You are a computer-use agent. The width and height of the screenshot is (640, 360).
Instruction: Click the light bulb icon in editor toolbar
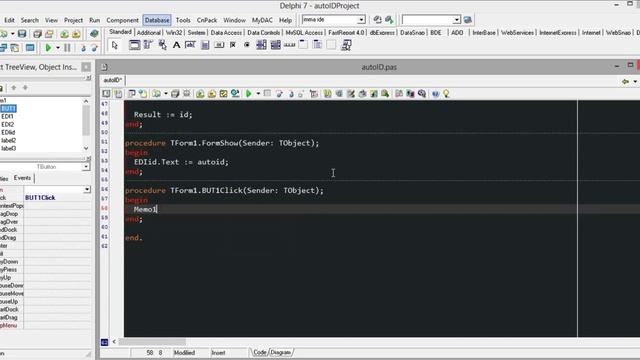tap(446, 94)
